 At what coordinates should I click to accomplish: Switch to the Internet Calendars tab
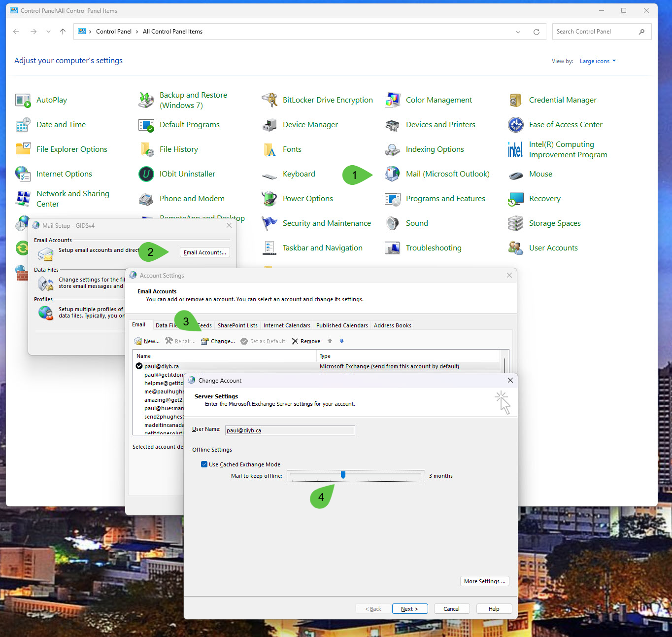point(287,325)
